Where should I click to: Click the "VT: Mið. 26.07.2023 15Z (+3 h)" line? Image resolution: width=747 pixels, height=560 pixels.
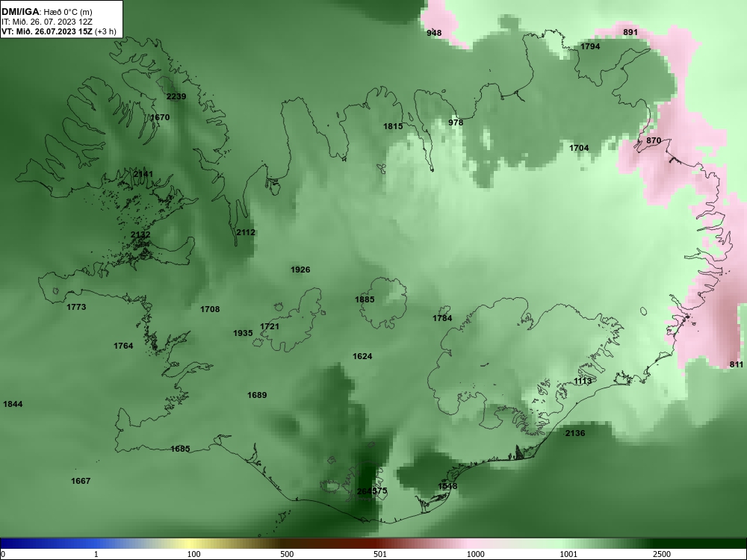58,31
